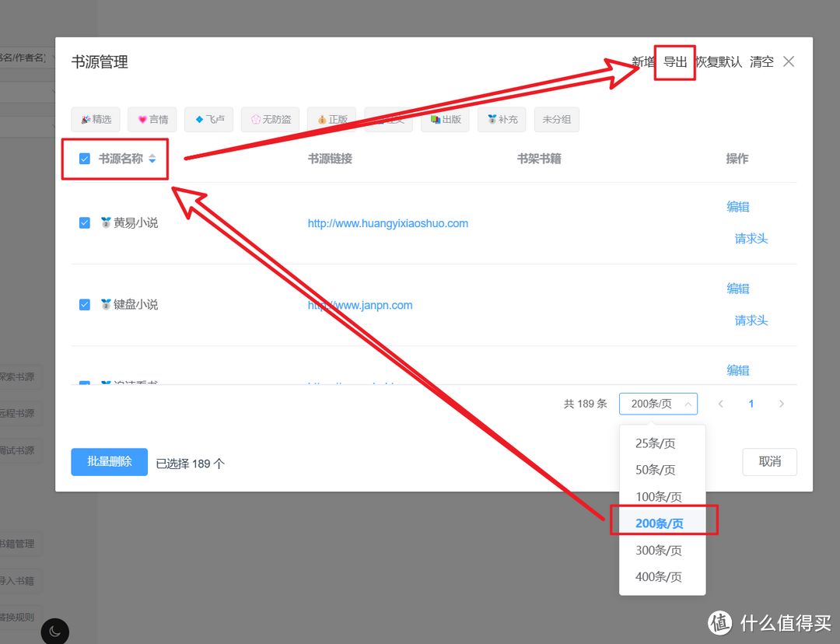This screenshot has width=840, height=644.
Task: Filter by the 言情 group tag
Action: coord(152,120)
